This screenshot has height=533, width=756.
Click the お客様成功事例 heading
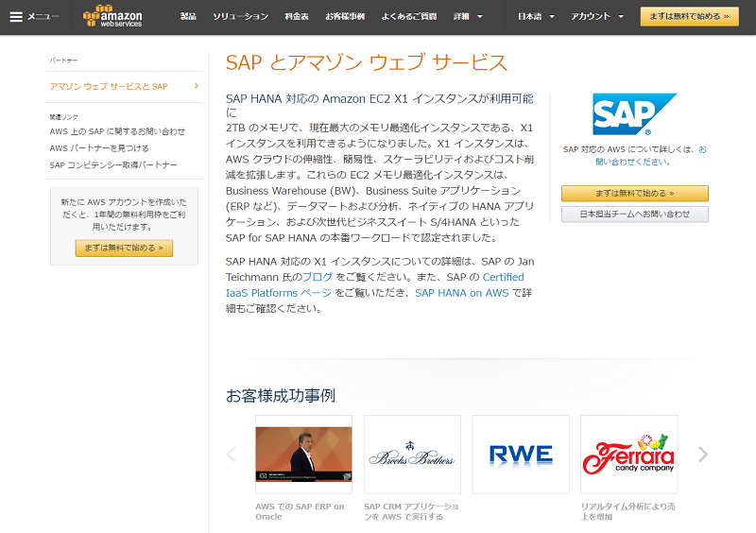click(x=281, y=396)
